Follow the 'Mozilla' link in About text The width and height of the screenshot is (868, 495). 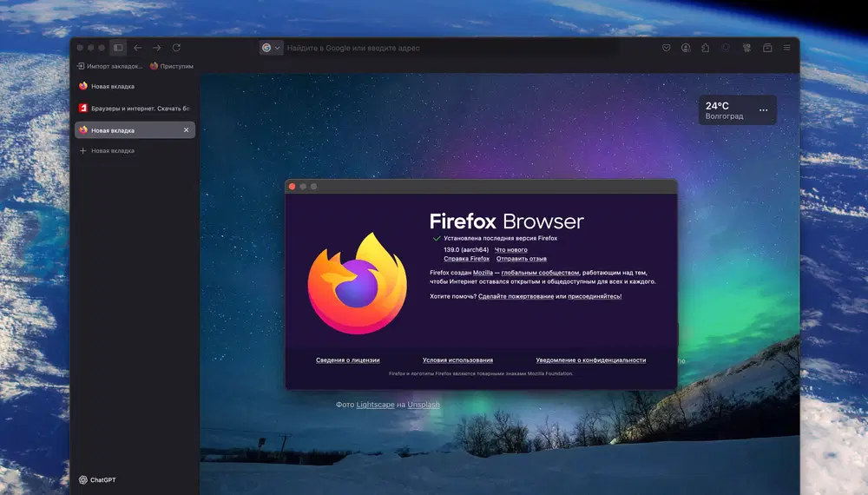pos(483,273)
